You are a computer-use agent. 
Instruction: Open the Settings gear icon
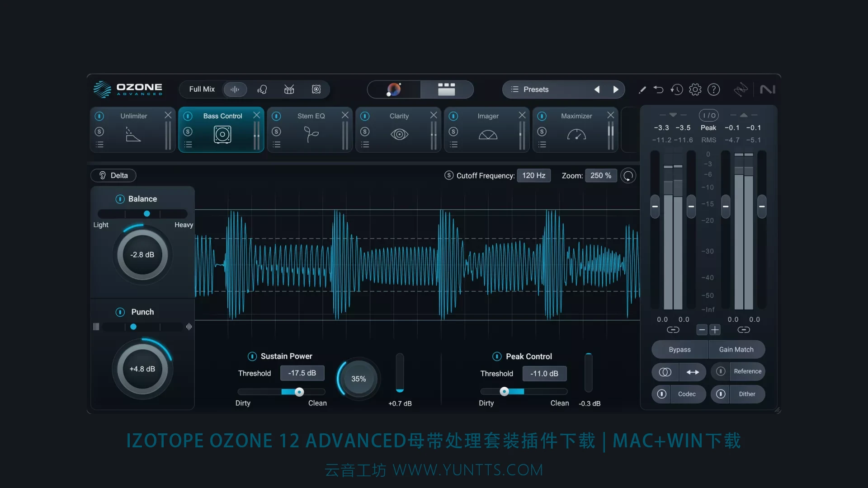click(x=695, y=89)
